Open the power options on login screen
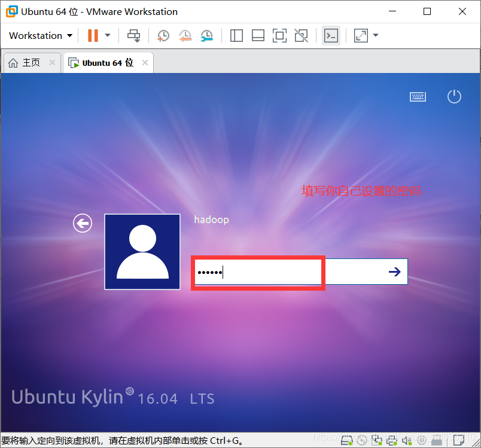 coord(454,96)
